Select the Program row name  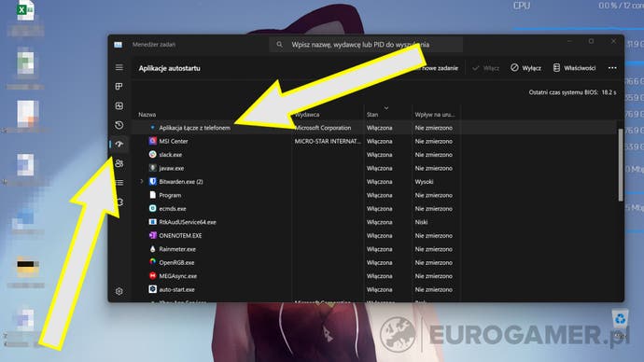tap(170, 195)
